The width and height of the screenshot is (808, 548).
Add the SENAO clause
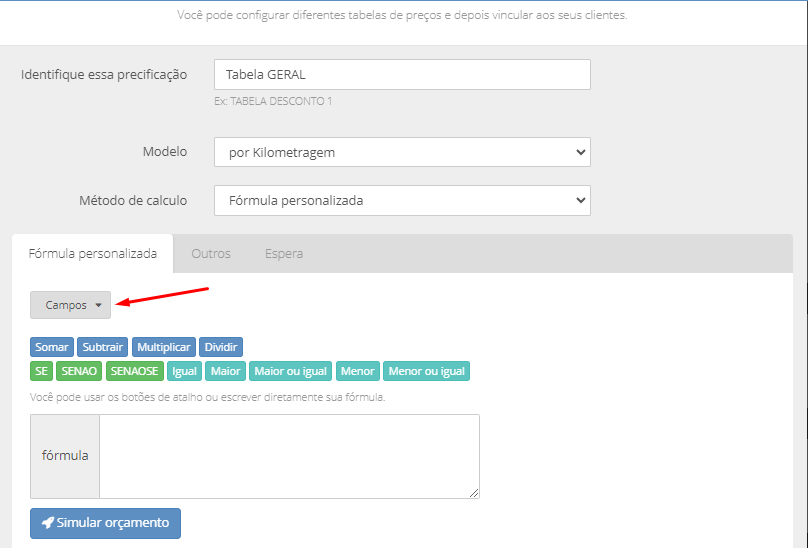click(79, 371)
